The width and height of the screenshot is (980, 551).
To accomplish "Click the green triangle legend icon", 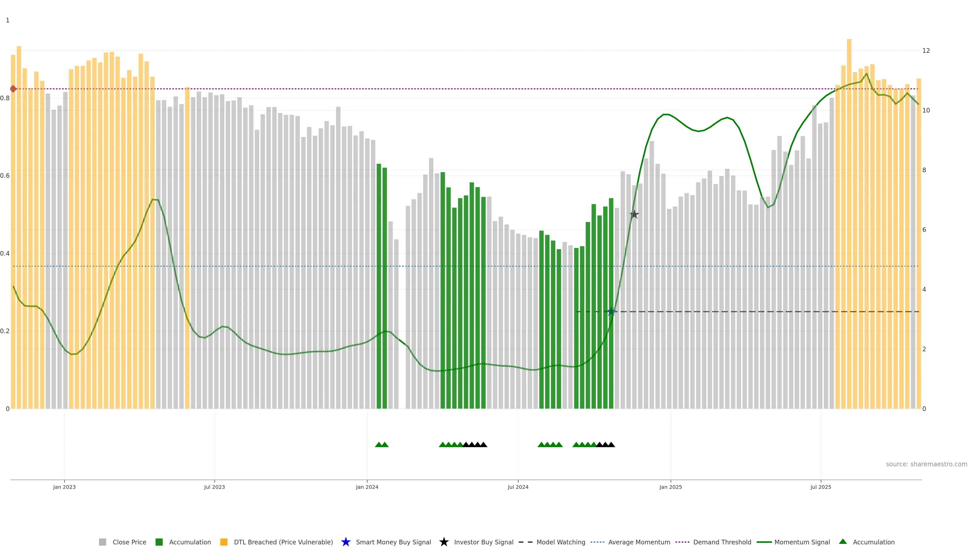I will tap(843, 542).
